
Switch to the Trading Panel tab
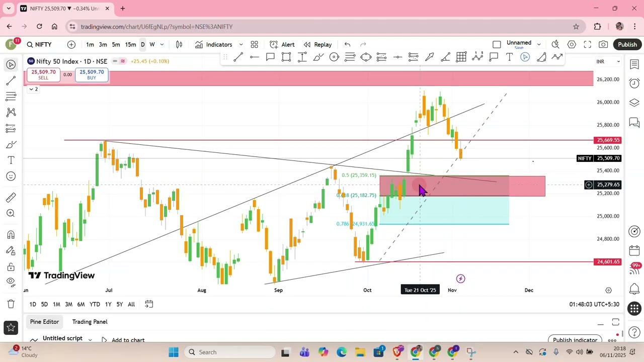click(90, 322)
